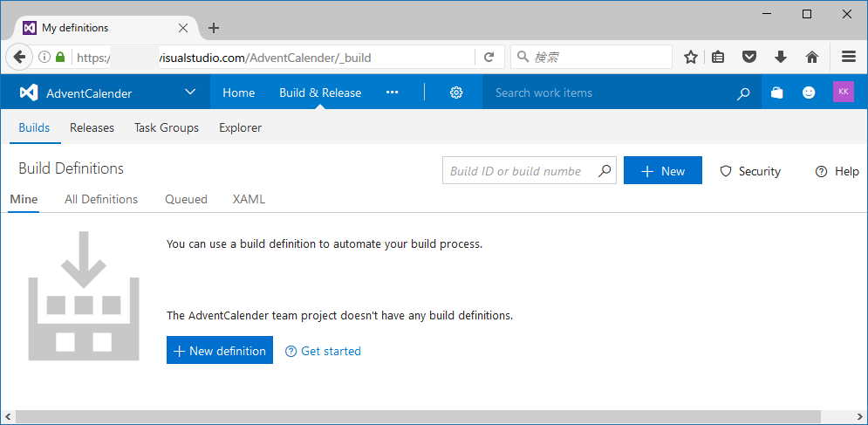The image size is (868, 425).
Task: Click the scrollbar left arrow
Action: coord(8,416)
